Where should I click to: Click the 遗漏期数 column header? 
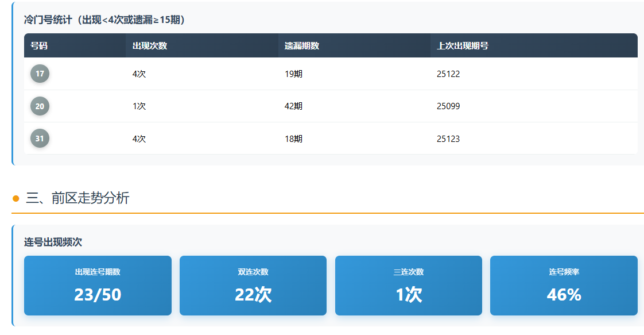pos(354,45)
